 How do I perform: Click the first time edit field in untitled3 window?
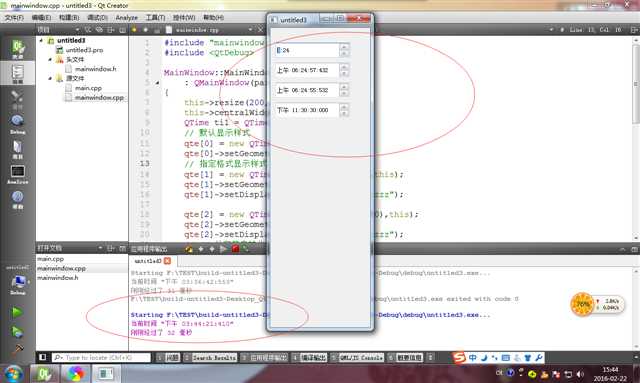(x=307, y=50)
